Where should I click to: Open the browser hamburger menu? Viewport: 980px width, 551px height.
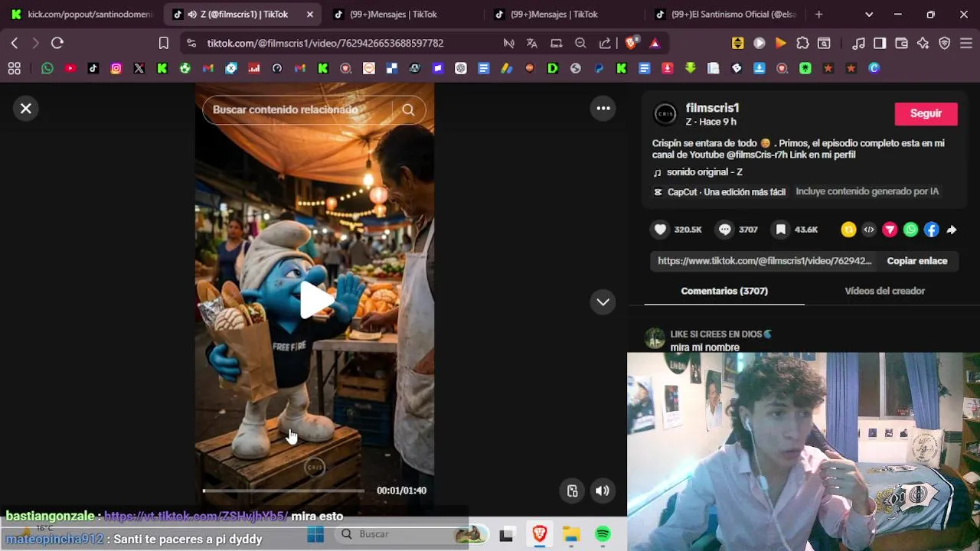(x=965, y=43)
